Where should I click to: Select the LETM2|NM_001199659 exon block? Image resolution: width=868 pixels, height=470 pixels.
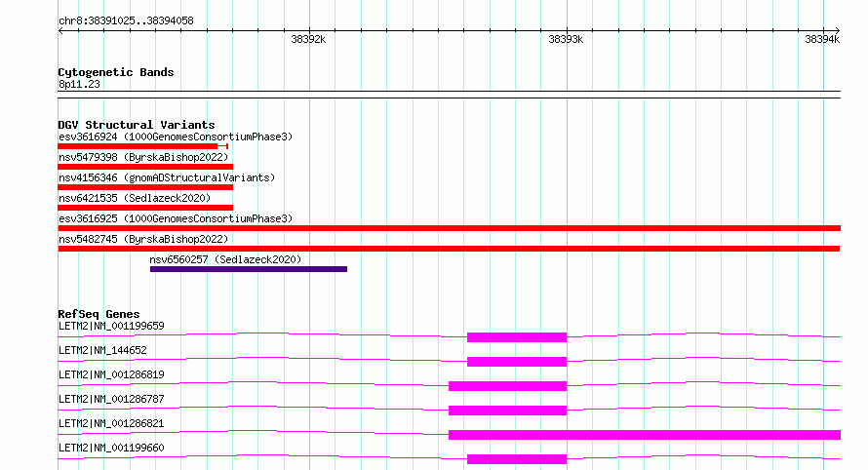click(517, 337)
